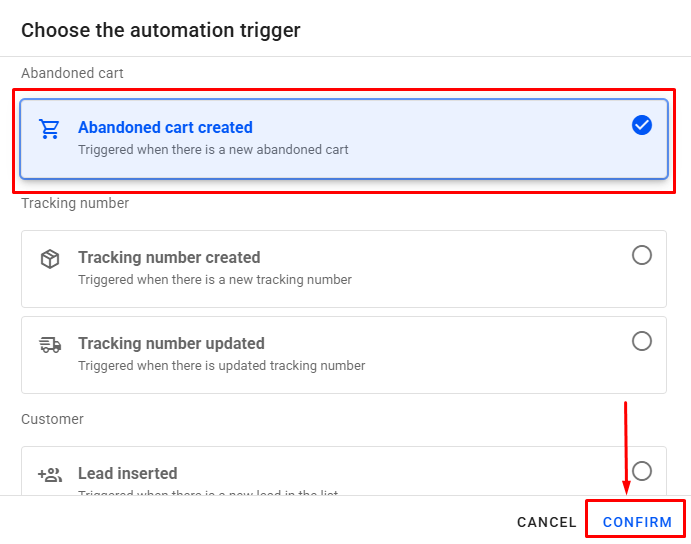Click the "Lead inserted" title text
This screenshot has height=544, width=691.
point(127,473)
